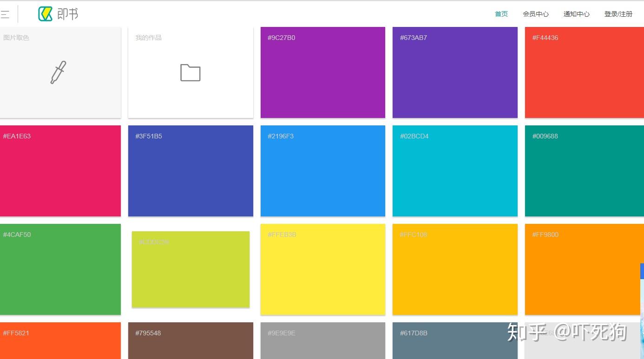The height and width of the screenshot is (359, 644).
Task: Open 会员中心 menu item
Action: coord(536,14)
